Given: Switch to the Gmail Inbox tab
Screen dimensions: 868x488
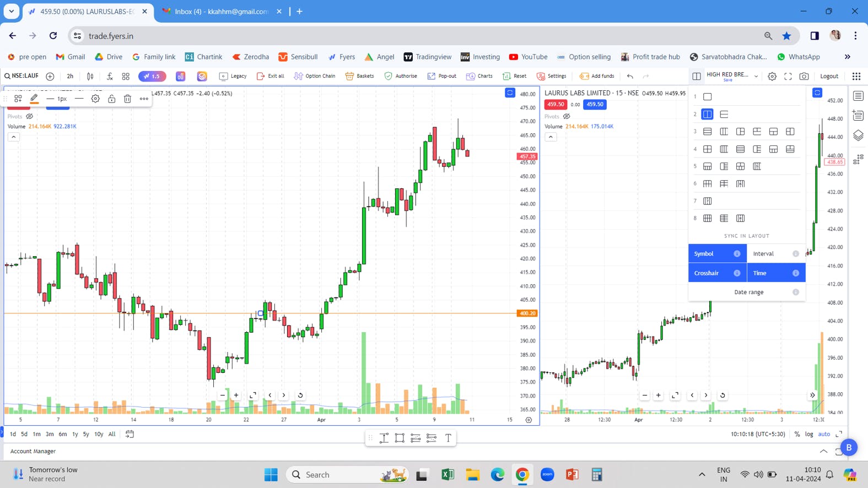Looking at the screenshot, I should pos(223,12).
